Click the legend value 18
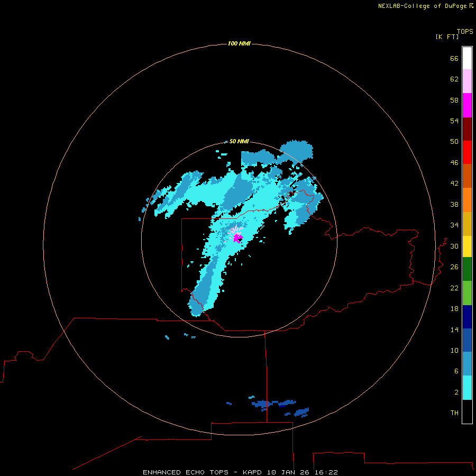 (454, 309)
